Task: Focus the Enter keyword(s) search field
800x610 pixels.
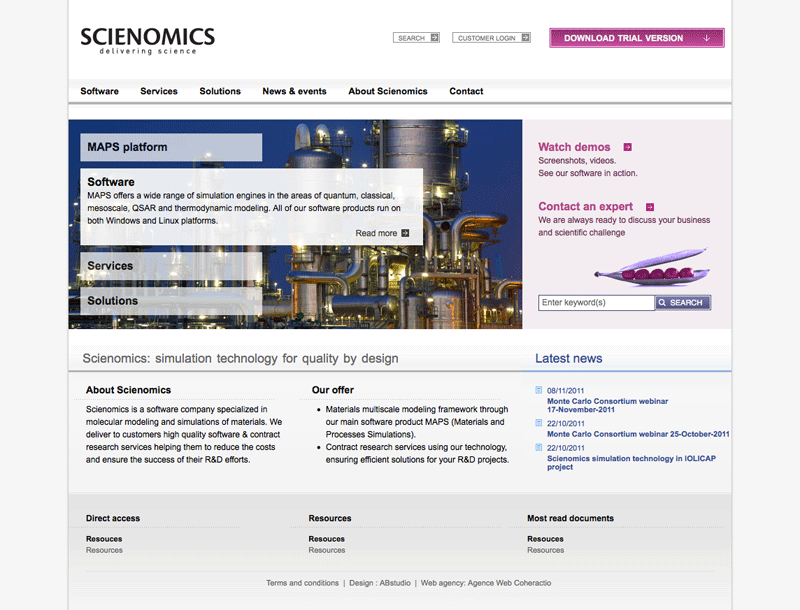Action: coord(596,302)
